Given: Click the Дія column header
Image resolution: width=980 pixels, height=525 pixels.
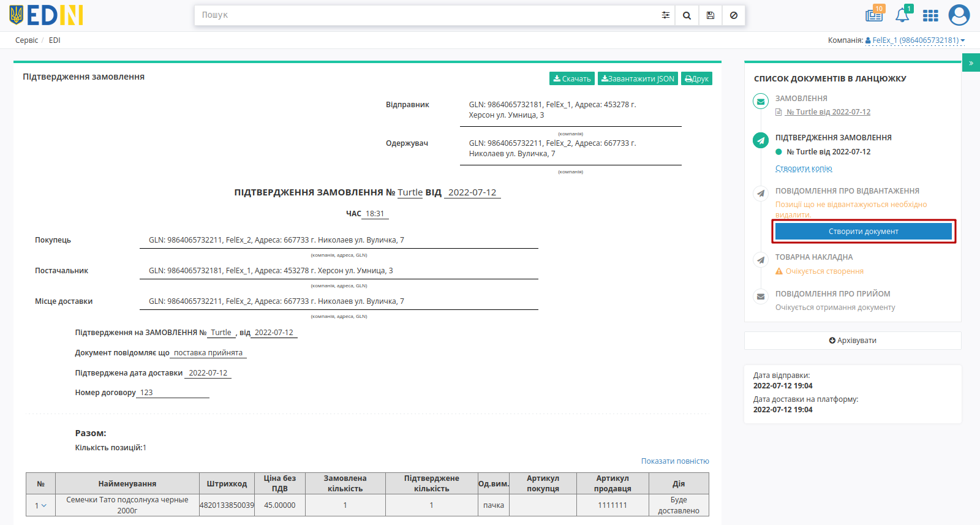Looking at the screenshot, I should pyautogui.click(x=679, y=483).
